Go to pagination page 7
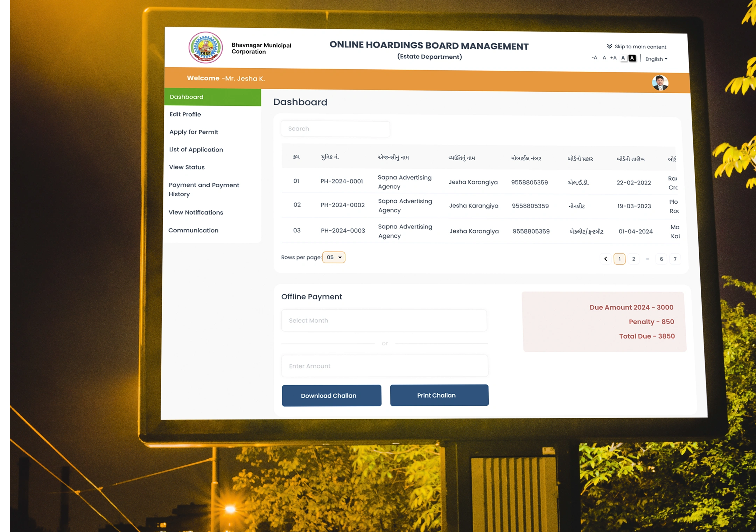 click(x=675, y=259)
